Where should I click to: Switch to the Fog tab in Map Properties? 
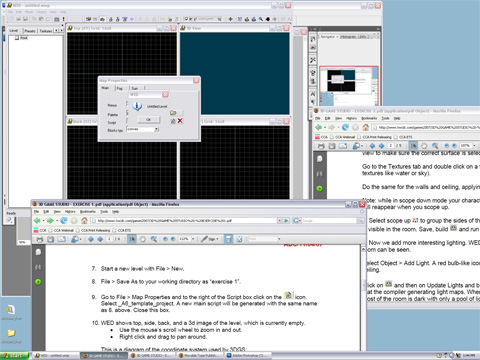pyautogui.click(x=120, y=88)
